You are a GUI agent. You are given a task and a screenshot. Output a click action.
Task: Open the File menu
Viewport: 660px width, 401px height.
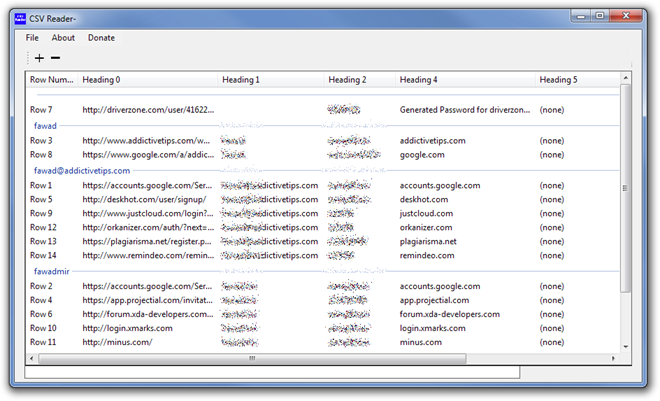click(x=32, y=37)
